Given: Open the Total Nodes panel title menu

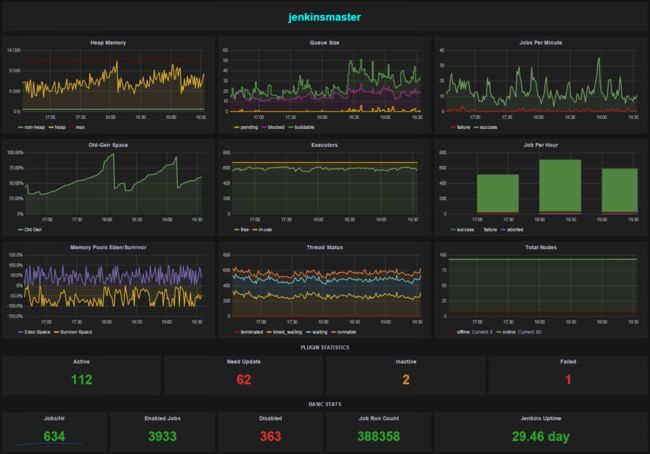Looking at the screenshot, I should [x=541, y=248].
